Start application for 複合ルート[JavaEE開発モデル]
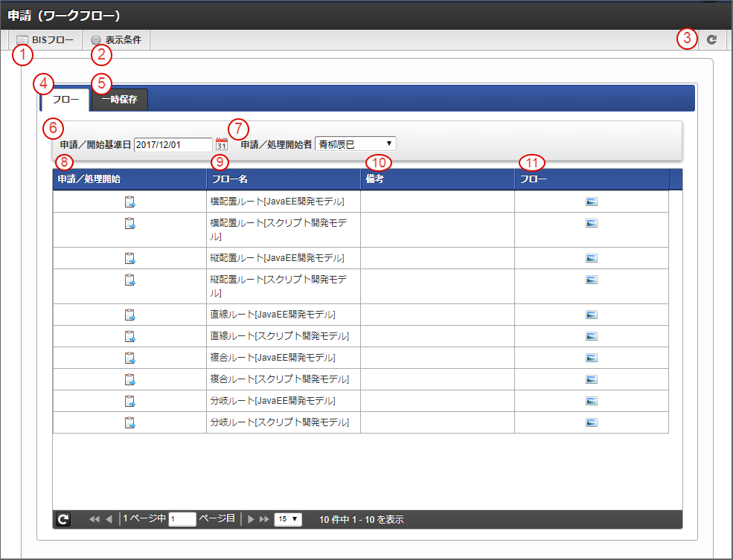Screen dimensions: 733x560 coord(129,358)
